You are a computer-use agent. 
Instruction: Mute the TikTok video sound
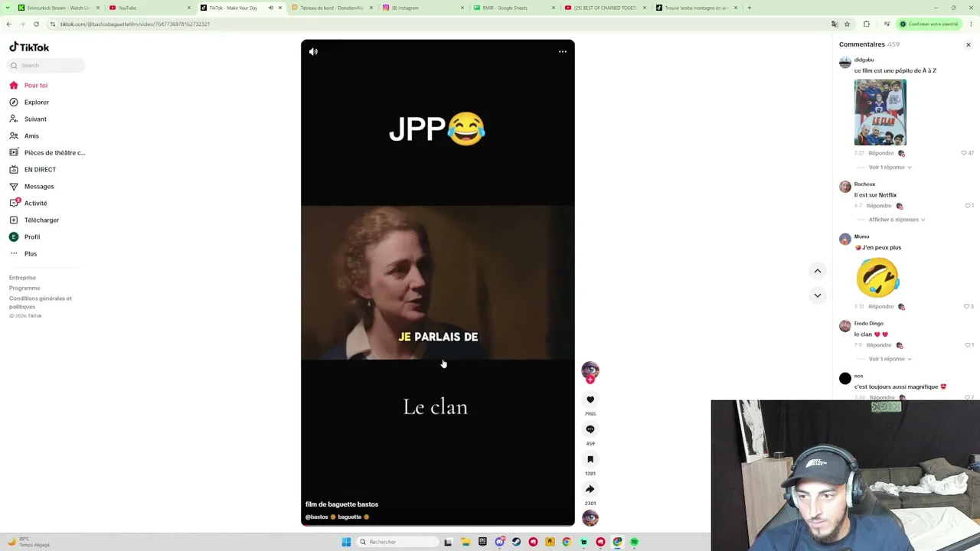click(x=313, y=51)
